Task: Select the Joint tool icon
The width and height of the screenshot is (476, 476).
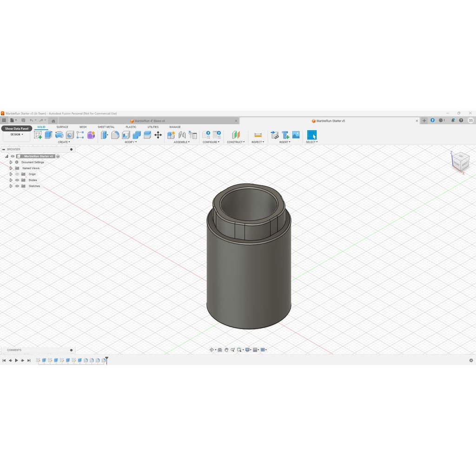Action: 182,135
